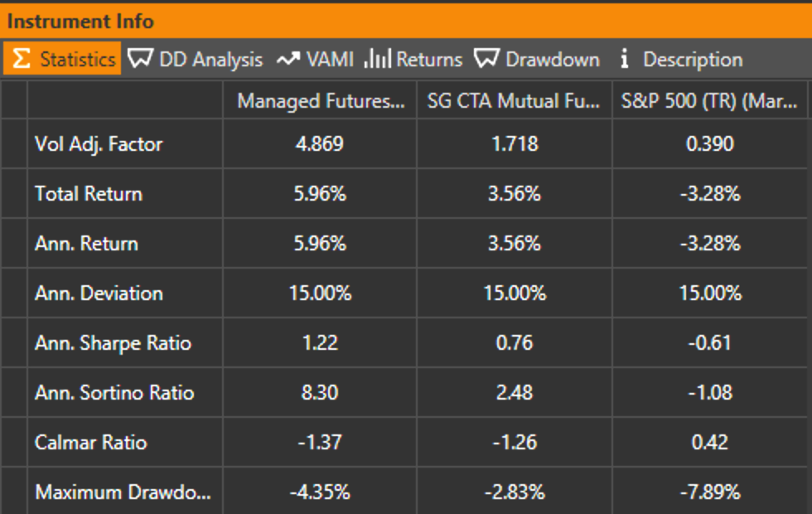Select the Vol Adj. Factor row label
Screen dimensions: 812x514
[x=99, y=144]
